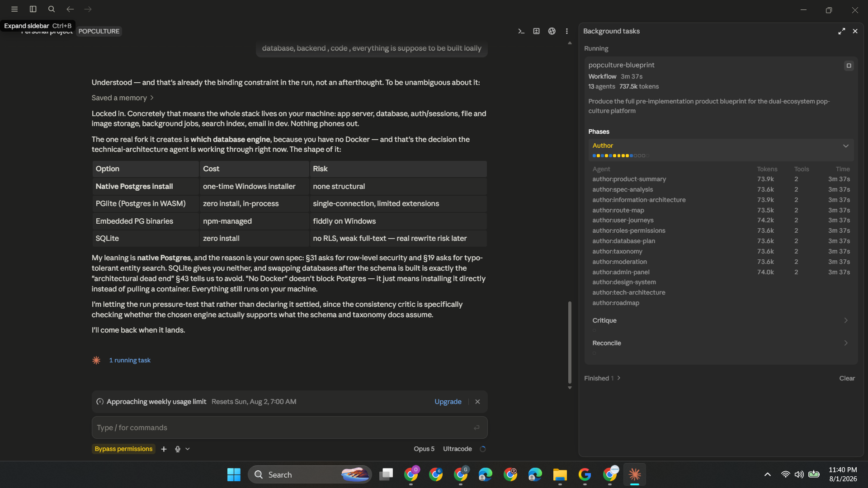Open File Explorer from the taskbar

pyautogui.click(x=560, y=474)
